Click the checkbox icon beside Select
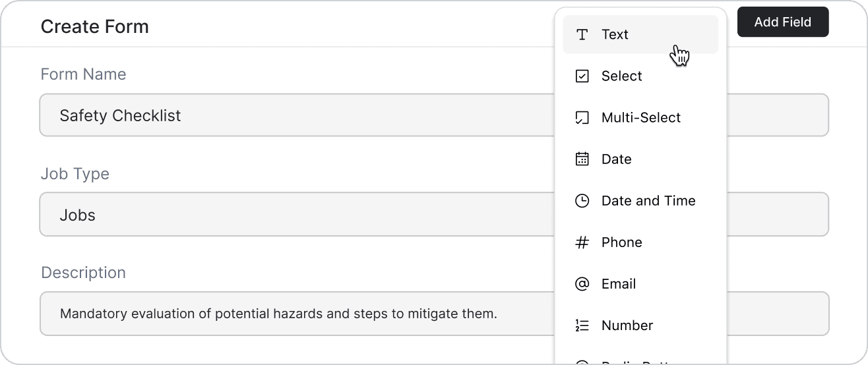Viewport: 868px width, 365px height. click(x=582, y=76)
